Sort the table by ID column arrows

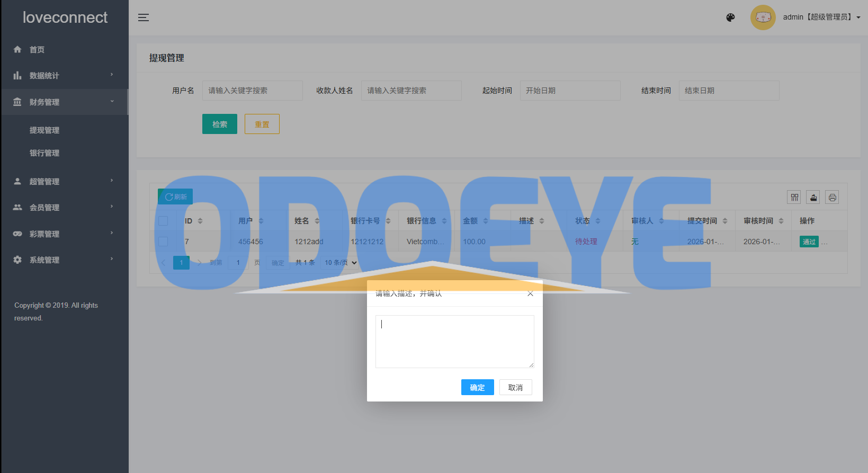(x=200, y=221)
